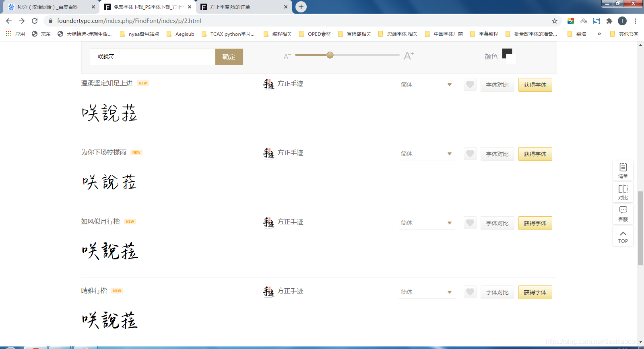Image resolution: width=644 pixels, height=349 pixels.
Task: Click the blue S extension icon
Action: tap(597, 21)
